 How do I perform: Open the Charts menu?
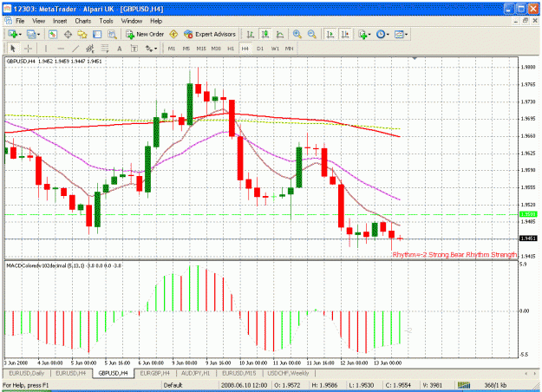point(83,21)
